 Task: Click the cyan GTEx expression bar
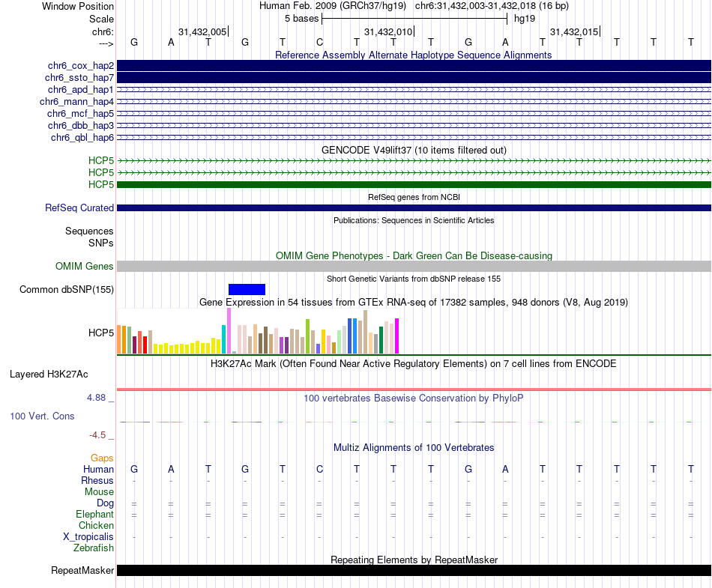[x=223, y=339]
